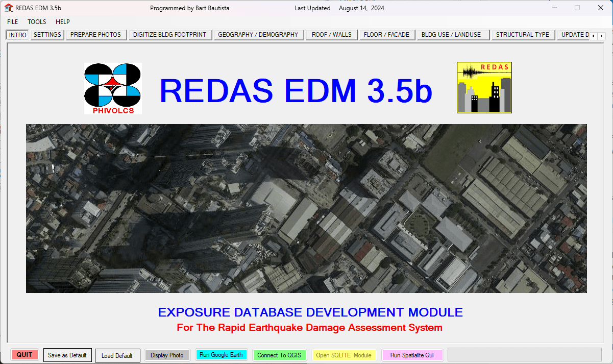613x364 pixels.
Task: Open the DIGITIZE BLDG FOOTPRINT tab
Action: point(169,35)
